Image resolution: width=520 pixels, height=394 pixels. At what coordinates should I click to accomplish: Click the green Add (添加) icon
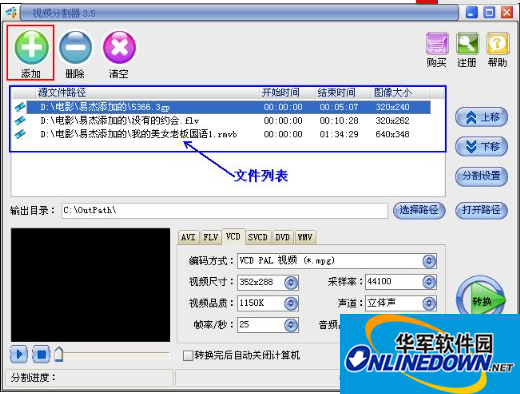[31, 47]
